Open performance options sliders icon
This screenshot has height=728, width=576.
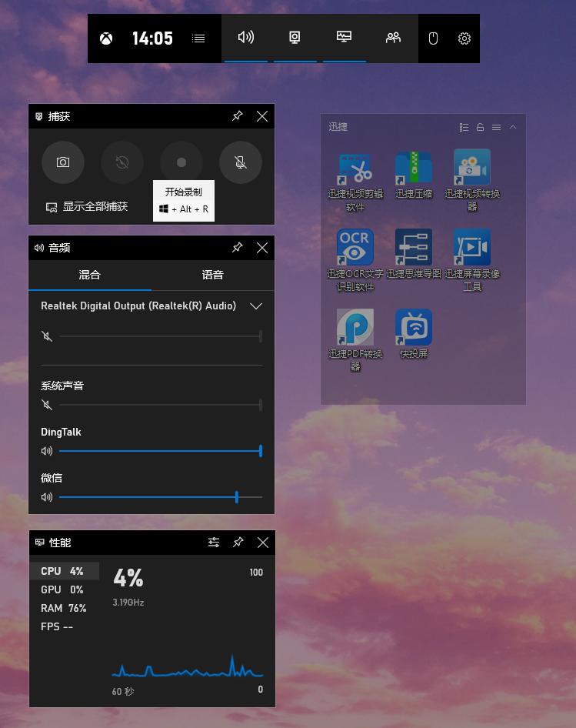pos(214,543)
